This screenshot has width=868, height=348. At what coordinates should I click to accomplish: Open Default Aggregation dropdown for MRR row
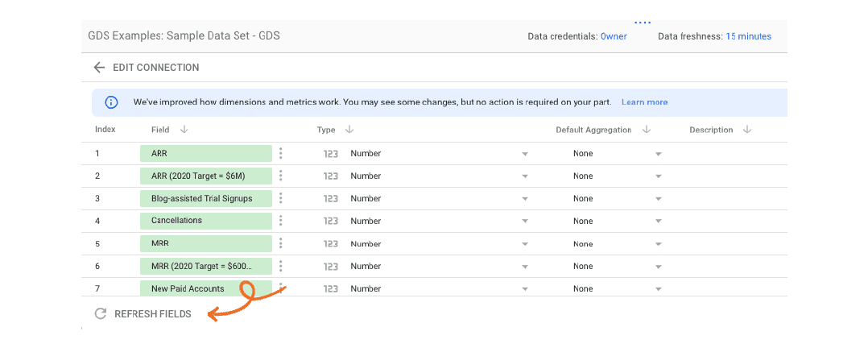(658, 244)
